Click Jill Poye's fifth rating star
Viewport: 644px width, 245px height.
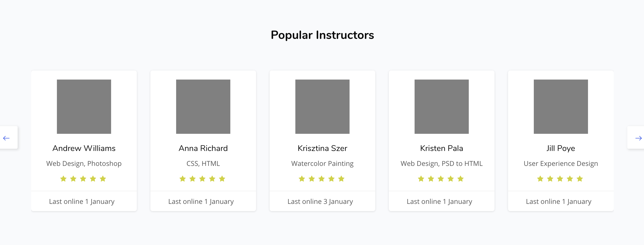coord(580,179)
